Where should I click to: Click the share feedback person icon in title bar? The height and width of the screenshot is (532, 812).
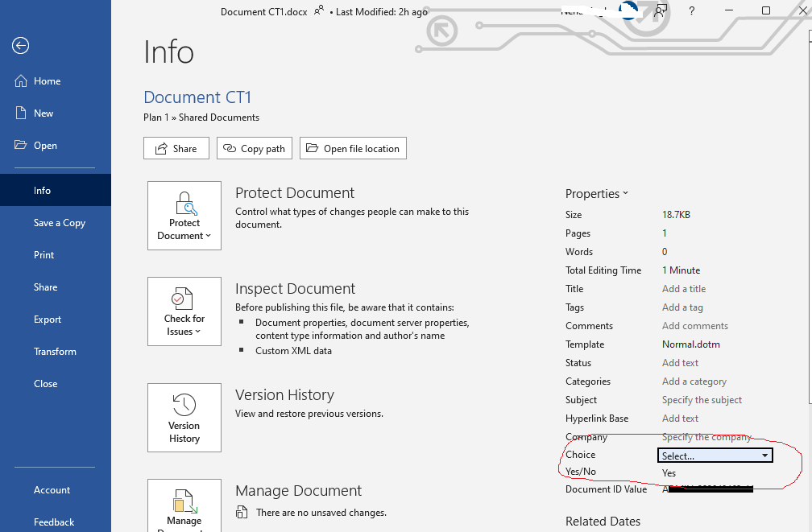coord(660,11)
